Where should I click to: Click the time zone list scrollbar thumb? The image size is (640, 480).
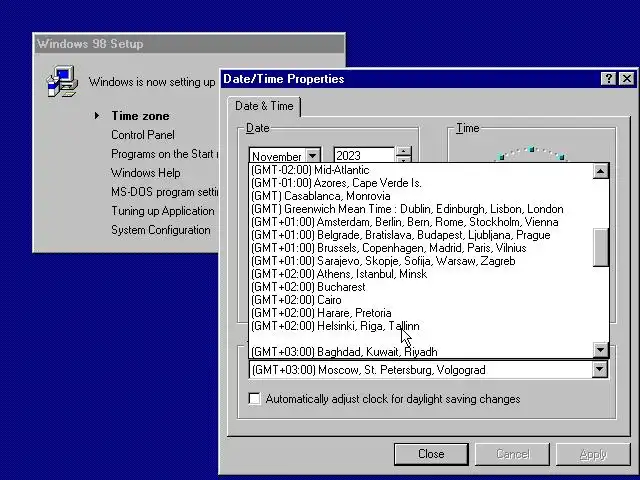pos(600,247)
